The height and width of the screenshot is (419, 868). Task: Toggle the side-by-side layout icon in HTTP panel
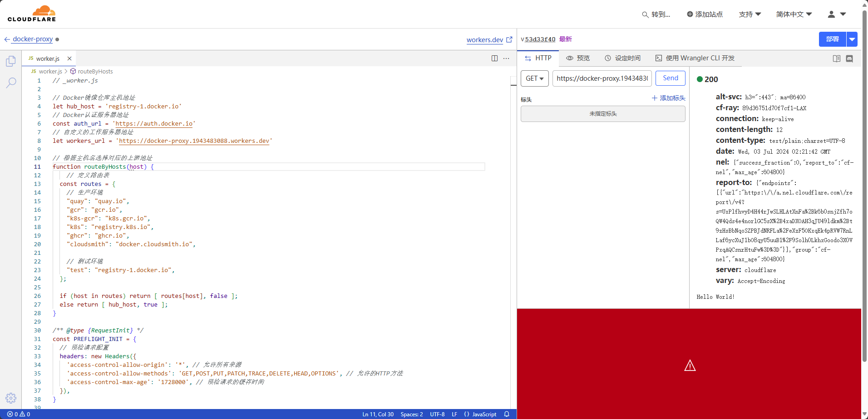click(x=836, y=58)
